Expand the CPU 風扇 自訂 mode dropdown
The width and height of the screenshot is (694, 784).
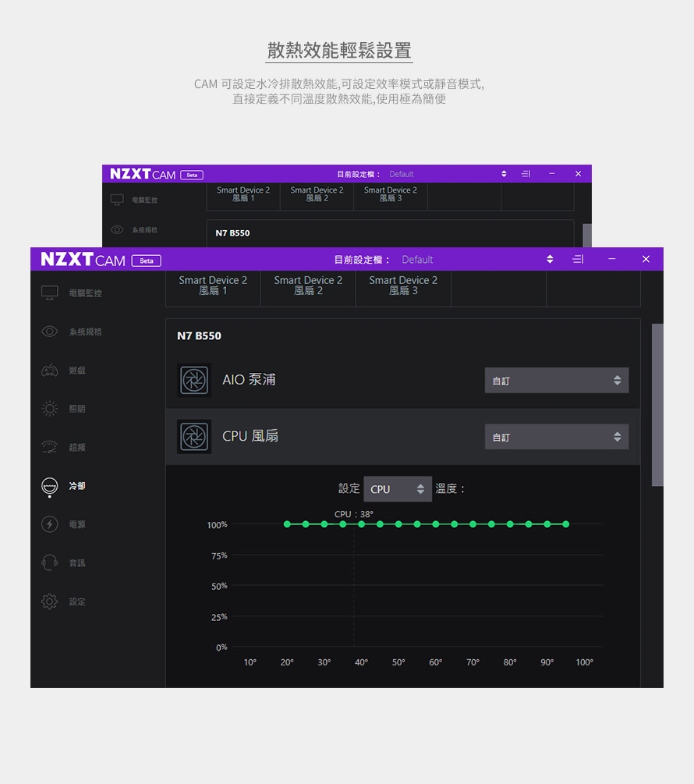pos(556,437)
